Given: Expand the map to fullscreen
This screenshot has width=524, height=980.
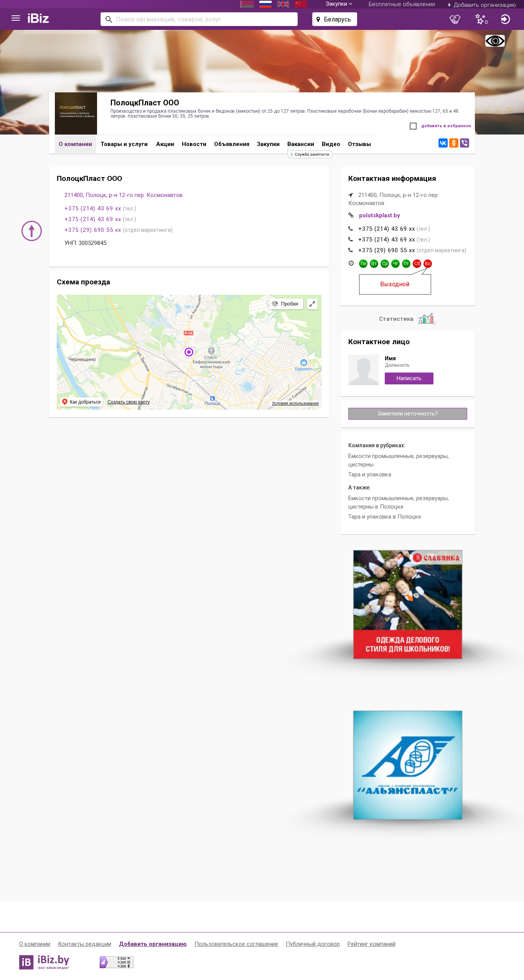Looking at the screenshot, I should (x=312, y=304).
